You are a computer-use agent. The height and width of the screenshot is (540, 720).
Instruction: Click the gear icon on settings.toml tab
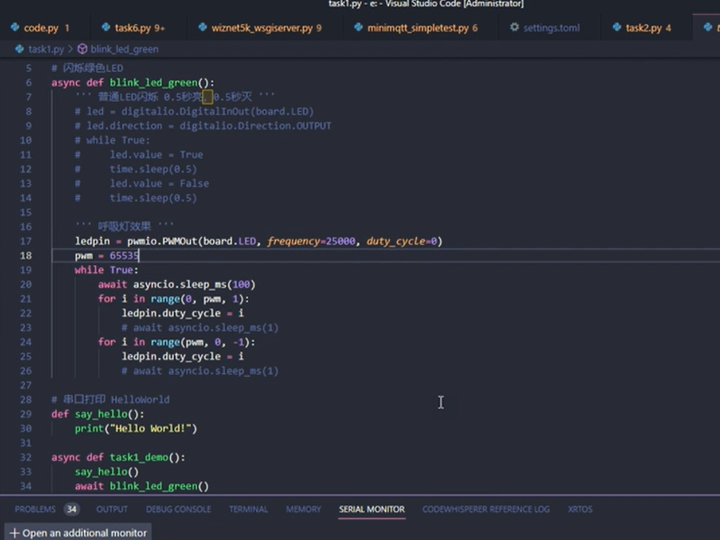coord(513,28)
